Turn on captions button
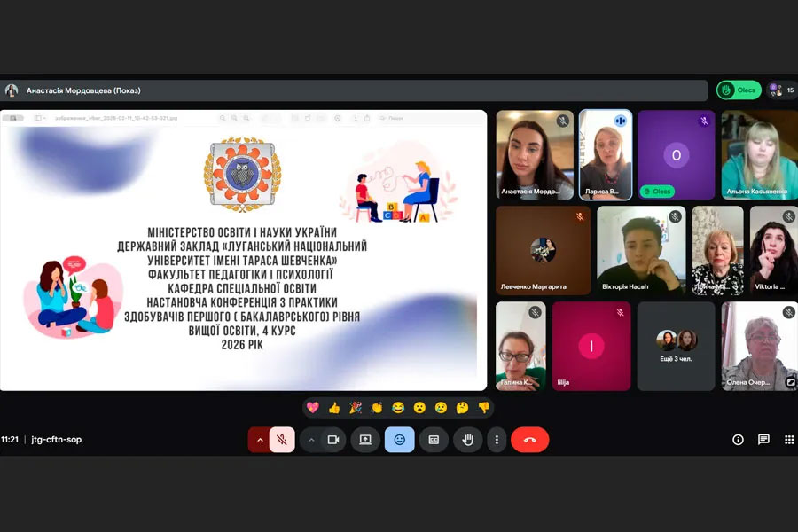 coord(434,440)
